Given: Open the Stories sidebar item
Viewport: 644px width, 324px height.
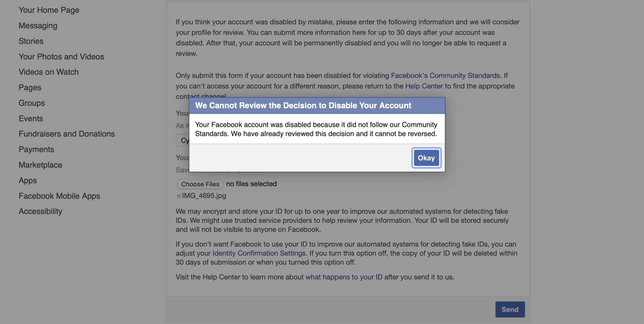Looking at the screenshot, I should pos(31,41).
